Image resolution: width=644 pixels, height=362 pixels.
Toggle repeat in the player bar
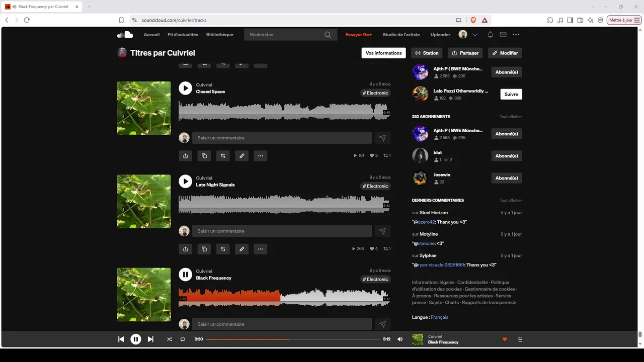point(183,339)
